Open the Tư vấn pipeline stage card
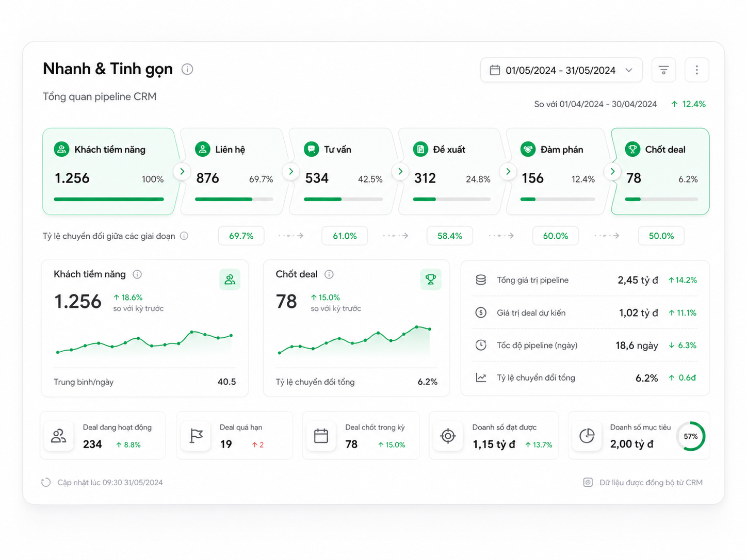Viewport: 747px width, 560px height. (x=344, y=171)
